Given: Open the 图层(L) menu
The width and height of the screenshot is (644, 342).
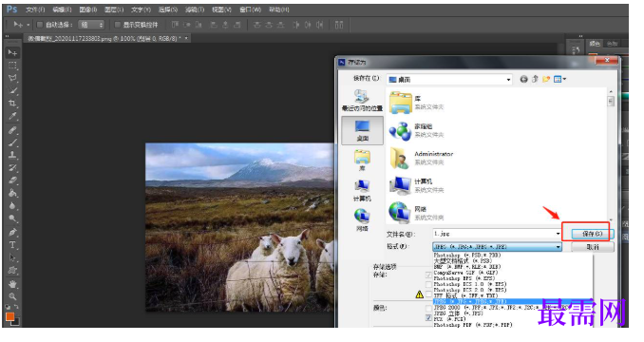Looking at the screenshot, I should coord(114,9).
